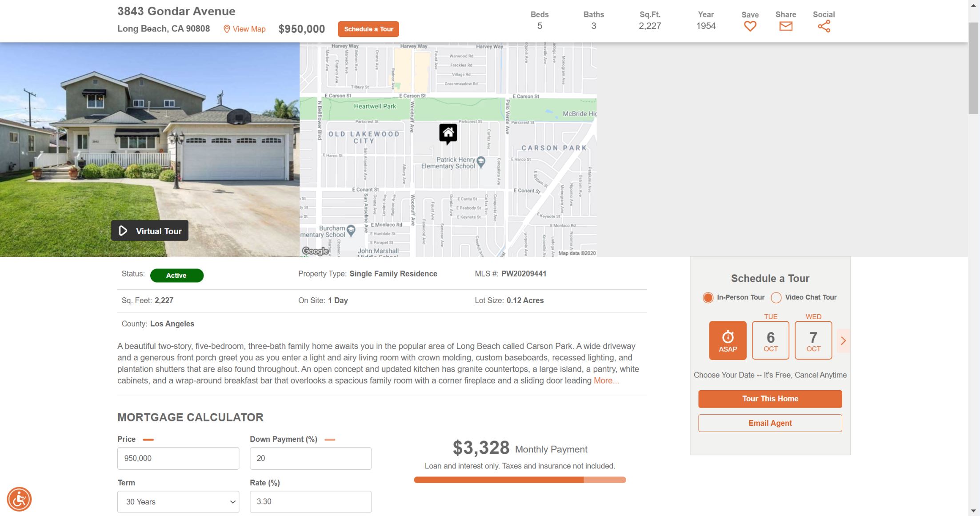This screenshot has width=980, height=516.
Task: Select the In-Person Tour option
Action: [x=708, y=297]
